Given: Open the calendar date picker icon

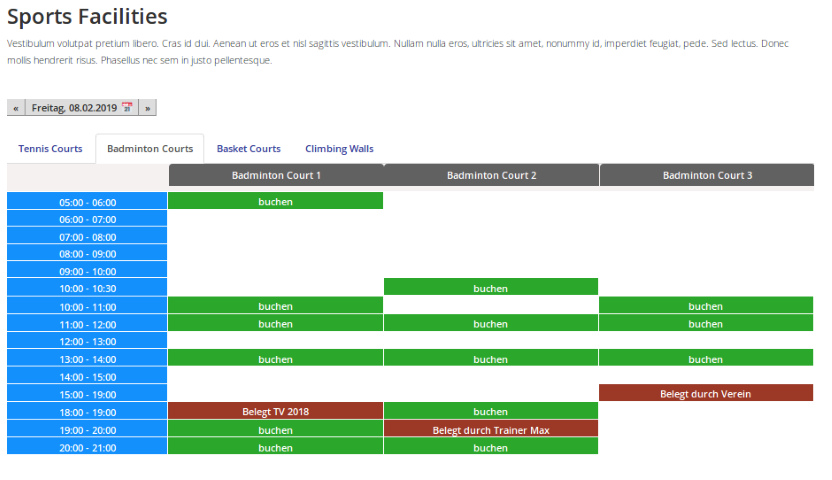Looking at the screenshot, I should pyautogui.click(x=127, y=108).
